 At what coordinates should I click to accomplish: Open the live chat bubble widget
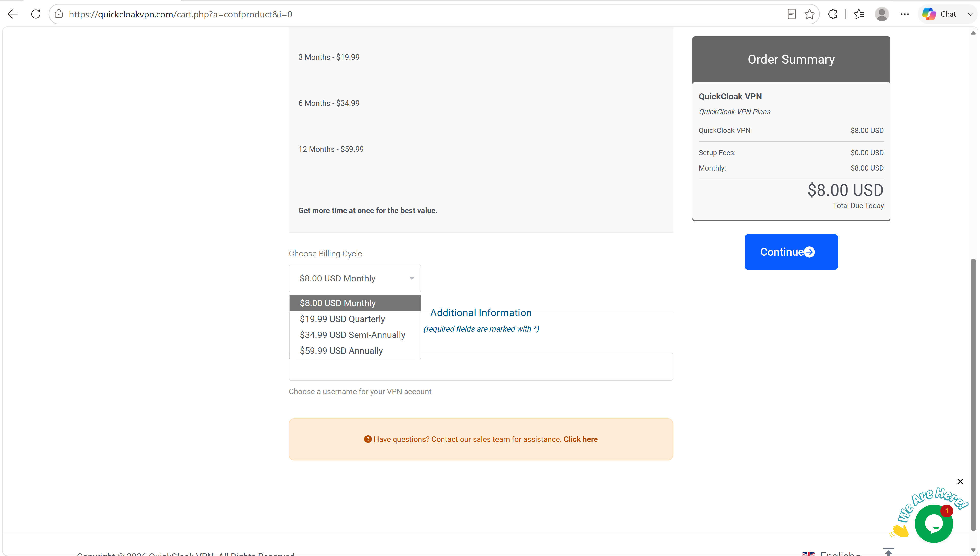point(934,524)
